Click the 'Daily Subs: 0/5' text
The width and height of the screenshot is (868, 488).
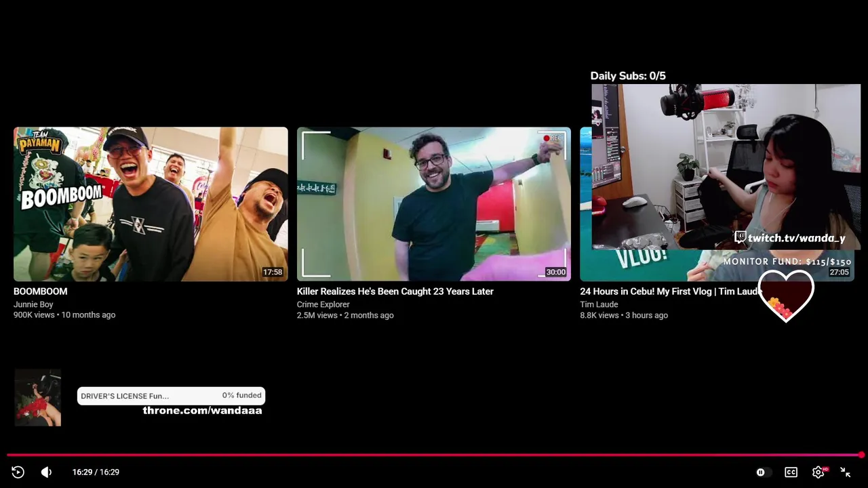point(628,76)
